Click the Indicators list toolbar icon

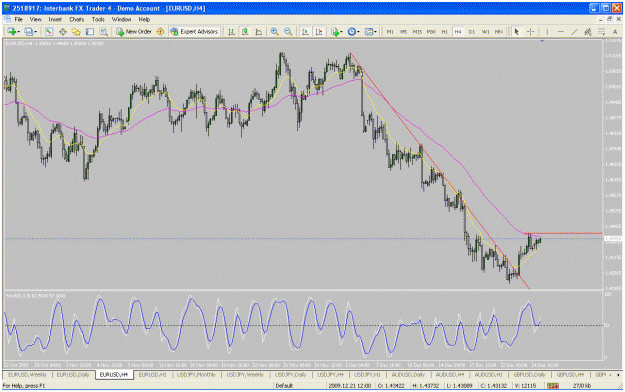[x=335, y=32]
